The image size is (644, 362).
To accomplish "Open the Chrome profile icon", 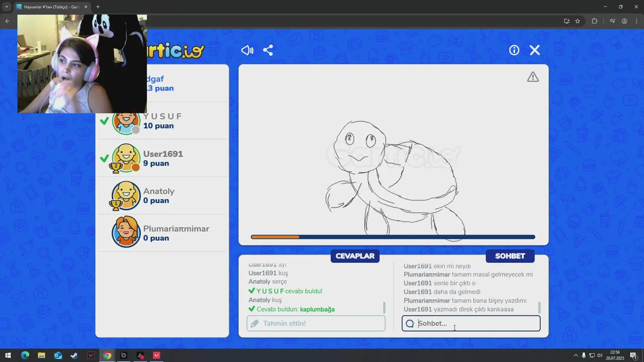I will tap(624, 21).
